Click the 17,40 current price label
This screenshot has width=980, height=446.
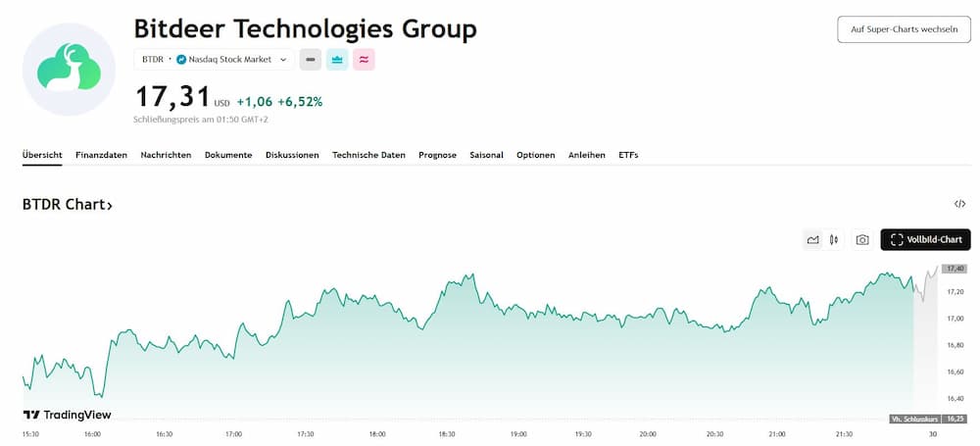955,268
